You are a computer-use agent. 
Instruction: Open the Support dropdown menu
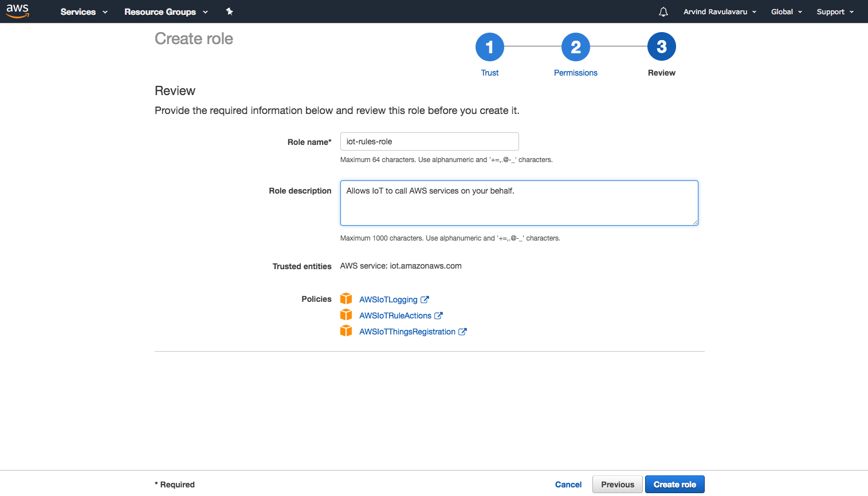click(835, 11)
